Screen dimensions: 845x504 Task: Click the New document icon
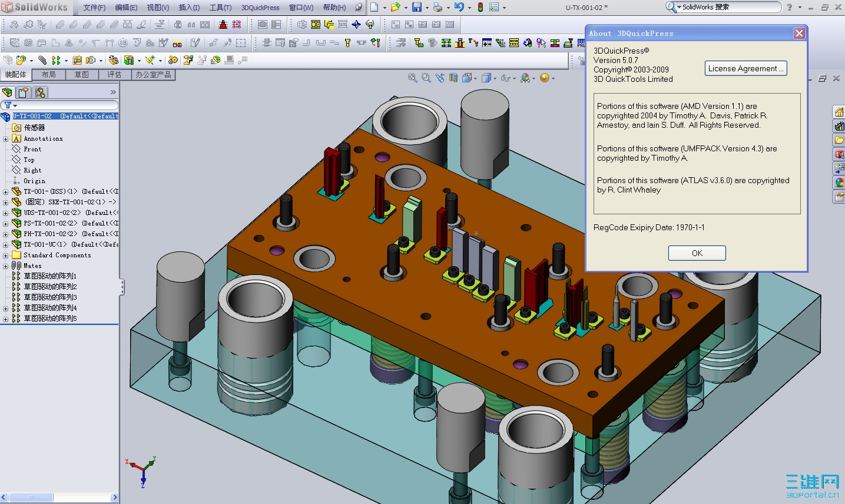[x=375, y=7]
